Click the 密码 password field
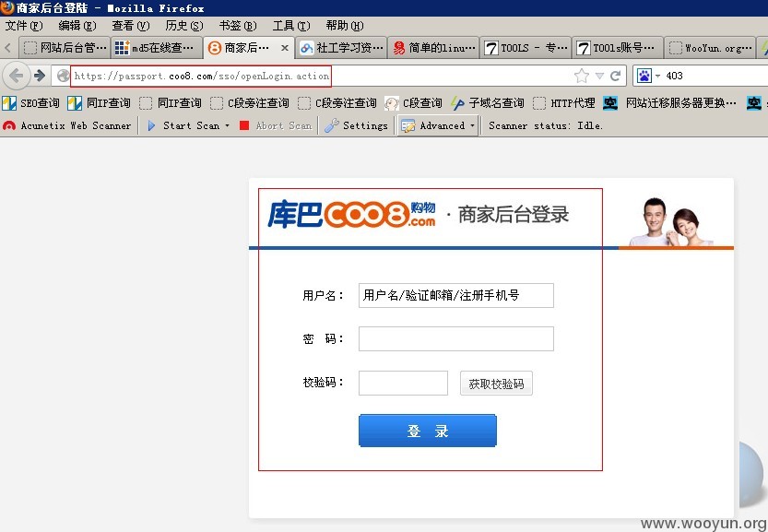The height and width of the screenshot is (532, 768). point(456,339)
